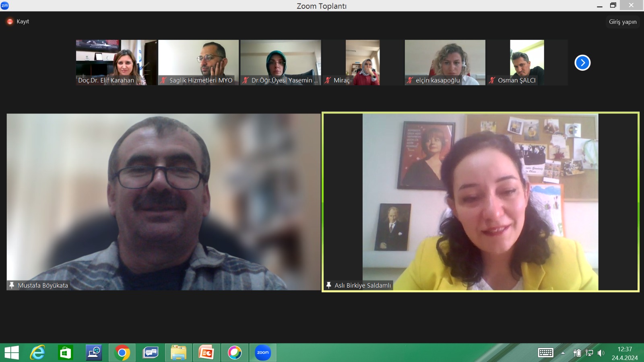Click the Giriş yapın button
This screenshot has height=362, width=644.
(x=622, y=22)
